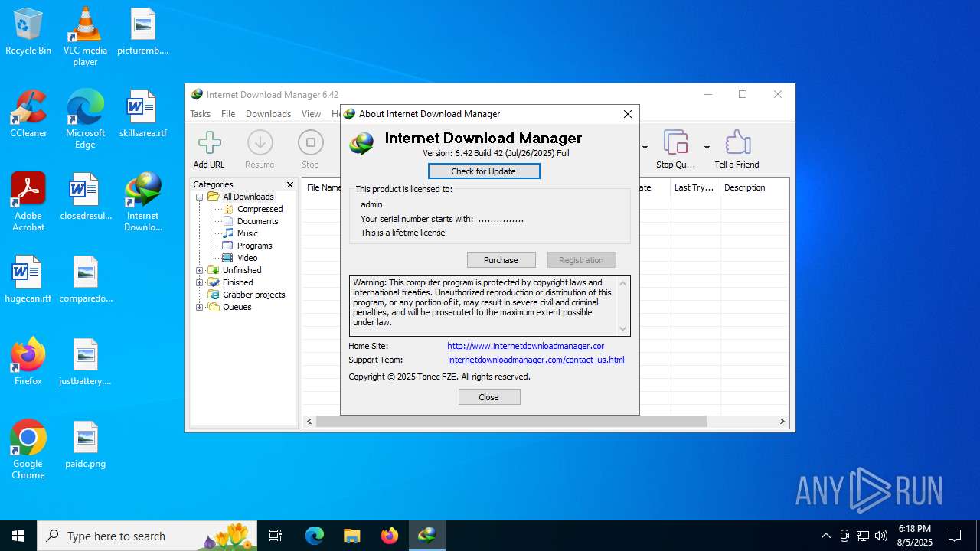Click the Stop Queue toolbar icon

[675, 143]
